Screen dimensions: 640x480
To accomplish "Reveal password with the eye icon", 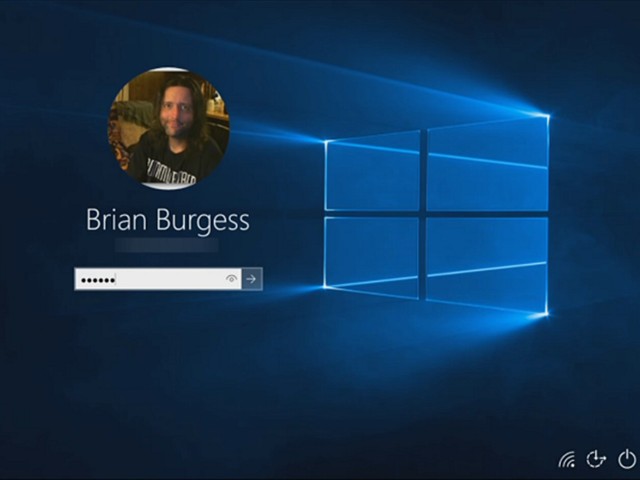I will point(231,279).
